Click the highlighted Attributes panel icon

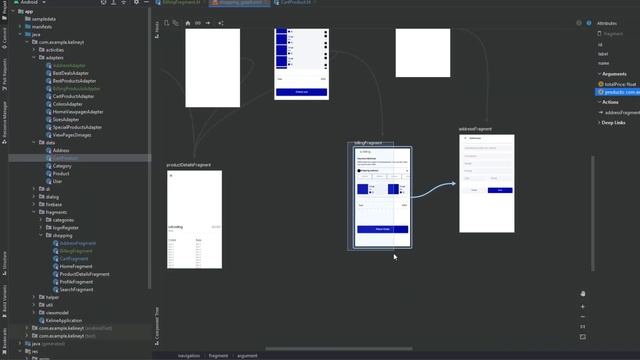(589, 23)
